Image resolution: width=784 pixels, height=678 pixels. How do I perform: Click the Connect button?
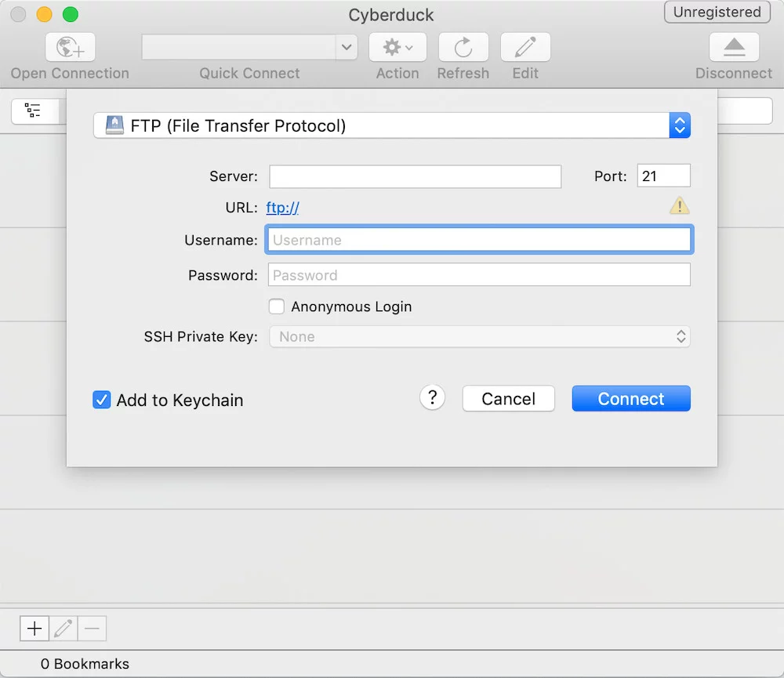pyautogui.click(x=631, y=398)
